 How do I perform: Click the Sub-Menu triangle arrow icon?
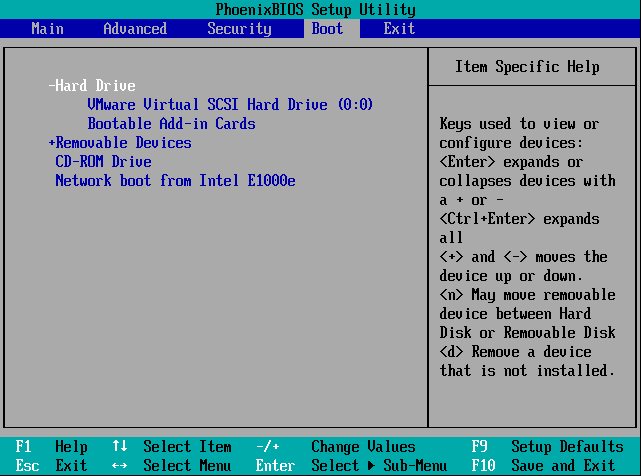coord(371,465)
